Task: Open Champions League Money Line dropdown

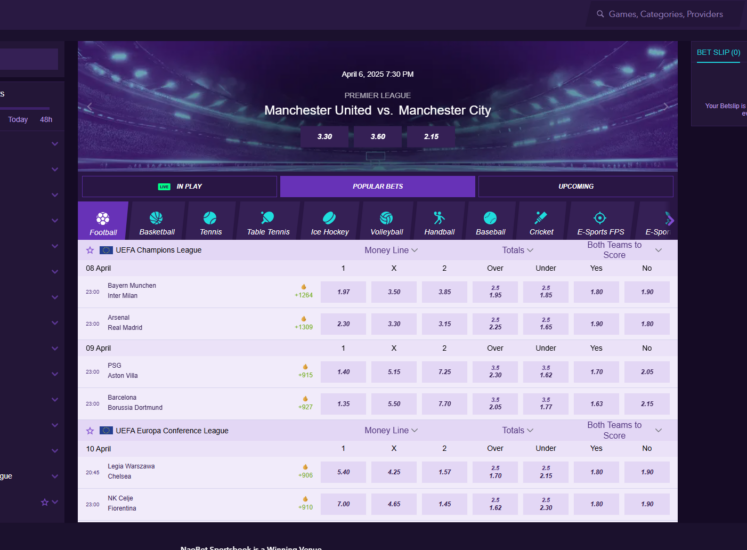Action: coord(391,250)
